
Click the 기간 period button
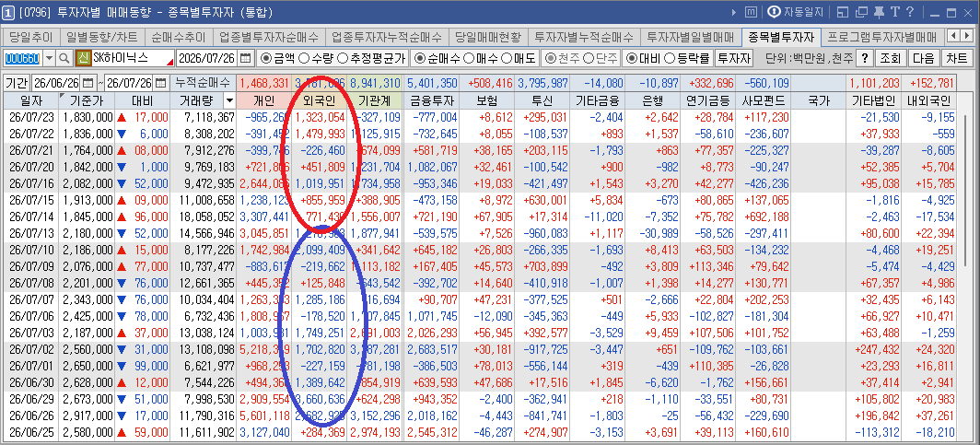[17, 83]
